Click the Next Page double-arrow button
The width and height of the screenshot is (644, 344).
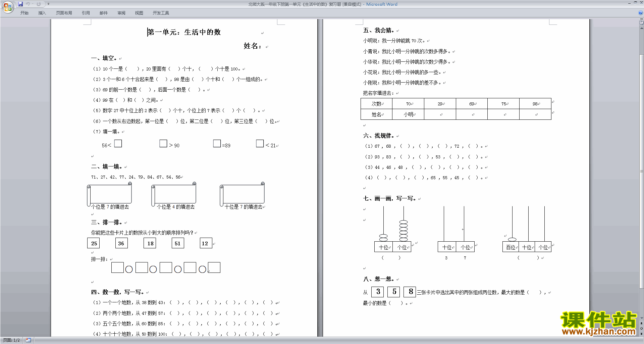point(641,334)
